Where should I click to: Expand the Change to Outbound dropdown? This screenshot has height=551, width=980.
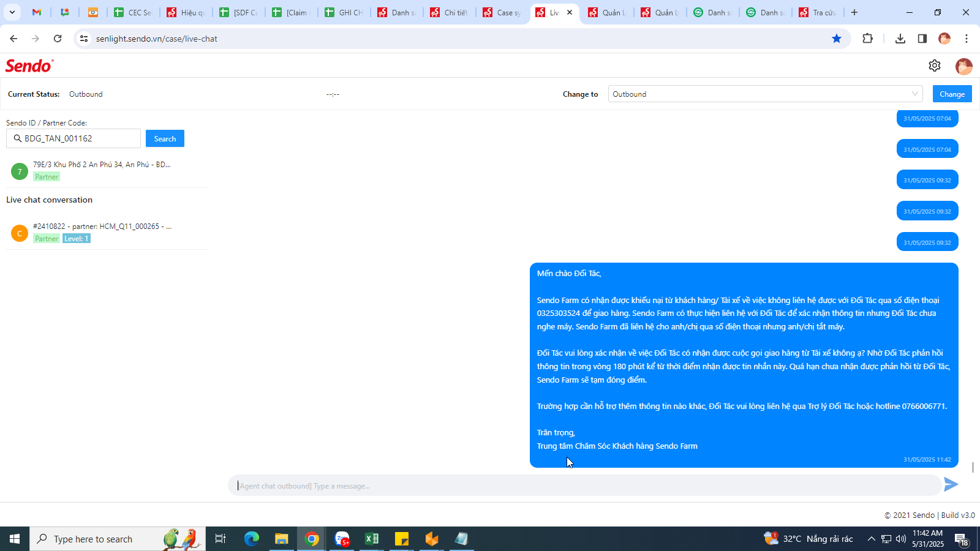766,94
